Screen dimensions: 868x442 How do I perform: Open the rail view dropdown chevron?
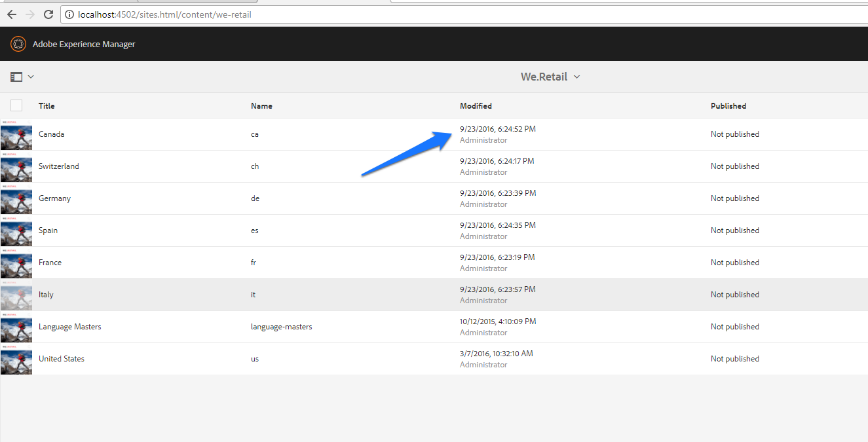point(30,77)
